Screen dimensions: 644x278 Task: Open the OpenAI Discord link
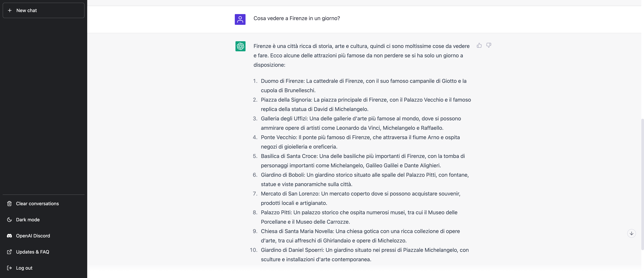(43, 236)
